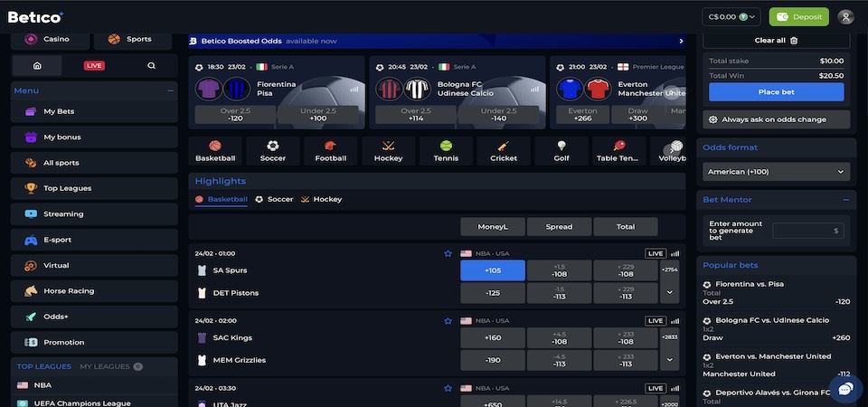Select SA Spurs +1.5 spread odds

pyautogui.click(x=559, y=270)
